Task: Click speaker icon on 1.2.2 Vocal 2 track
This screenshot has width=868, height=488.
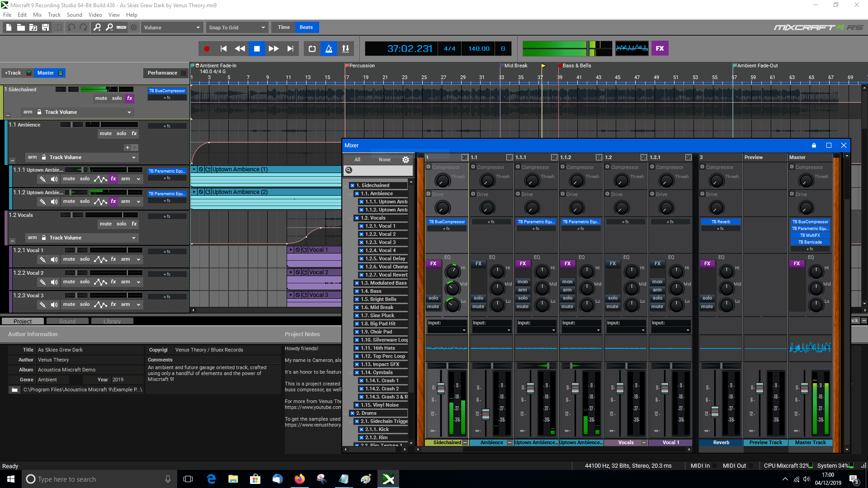Action: click(54, 282)
